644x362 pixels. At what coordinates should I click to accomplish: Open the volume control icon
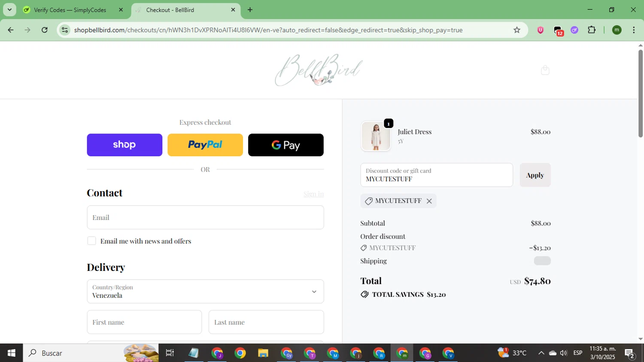[564, 353]
